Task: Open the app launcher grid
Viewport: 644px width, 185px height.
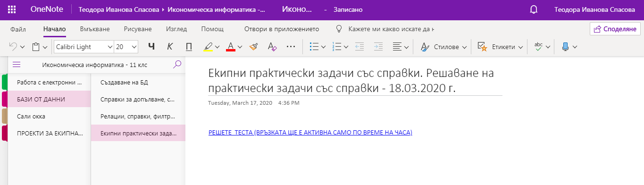Action: (x=12, y=9)
